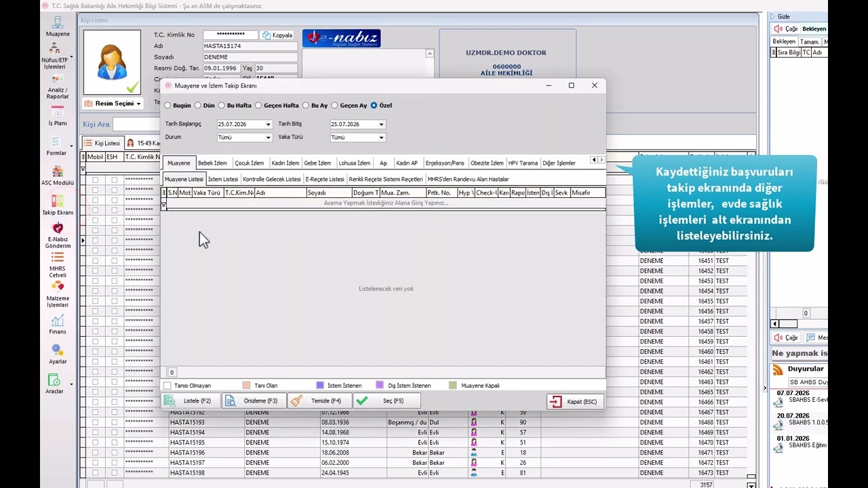The image size is (868, 488).
Task: Open Analiz / Raporlar sidebar icon
Action: 58,87
